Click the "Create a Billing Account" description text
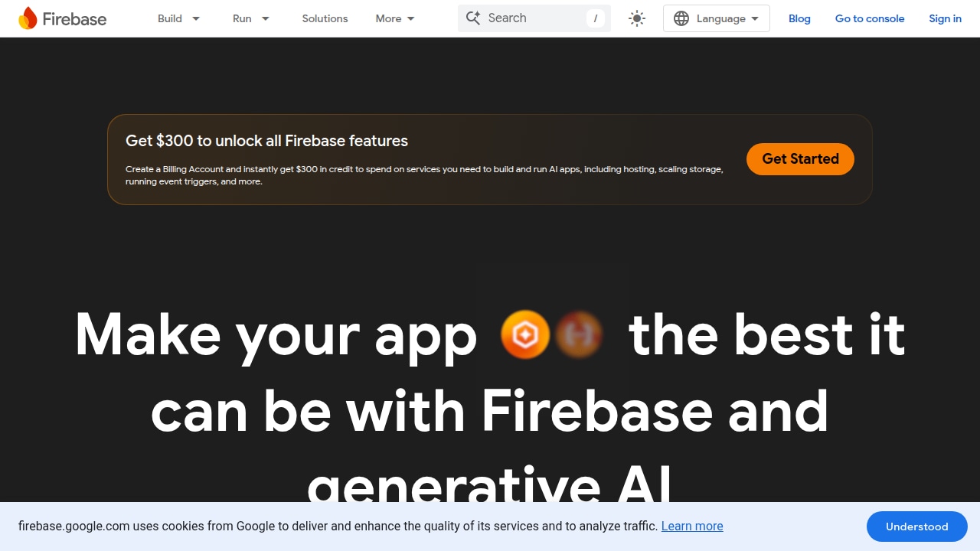This screenshot has width=980, height=551. pos(424,175)
